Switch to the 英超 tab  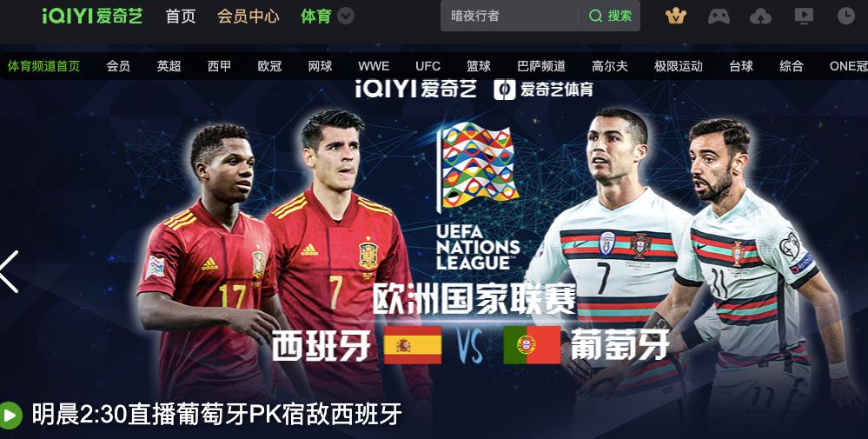point(169,66)
